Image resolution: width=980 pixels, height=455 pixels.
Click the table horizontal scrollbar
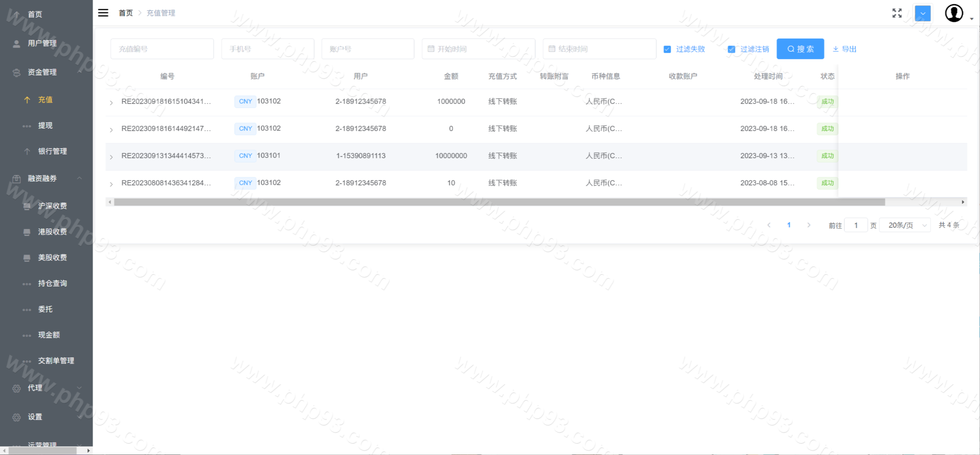click(499, 202)
